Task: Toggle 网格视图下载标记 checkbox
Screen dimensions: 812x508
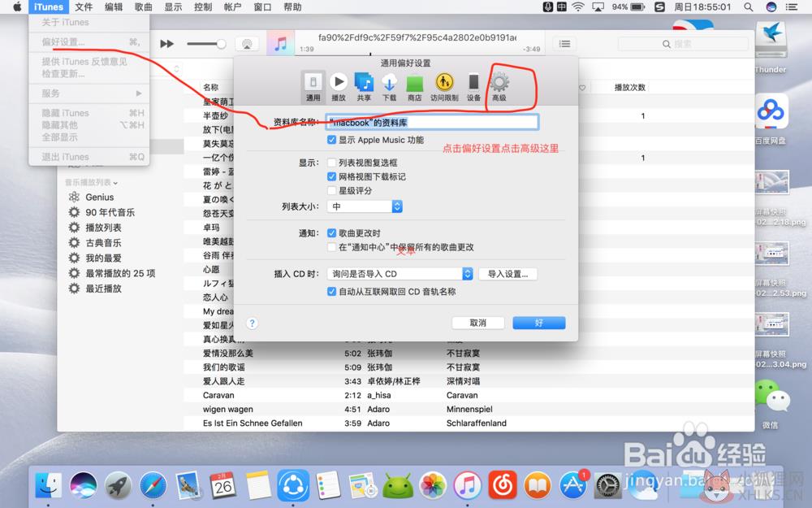Action: (x=331, y=176)
